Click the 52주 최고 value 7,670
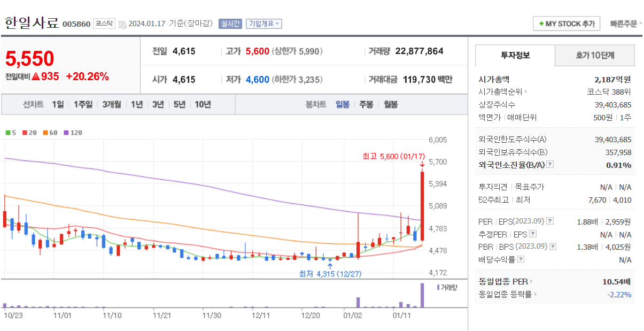This screenshot has height=331, width=644. 597,200
